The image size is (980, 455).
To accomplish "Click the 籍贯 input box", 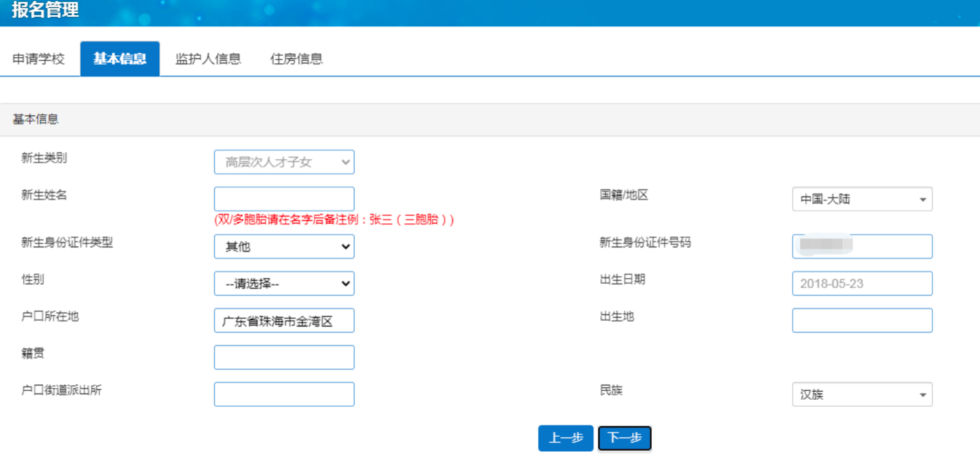I will pos(284,358).
